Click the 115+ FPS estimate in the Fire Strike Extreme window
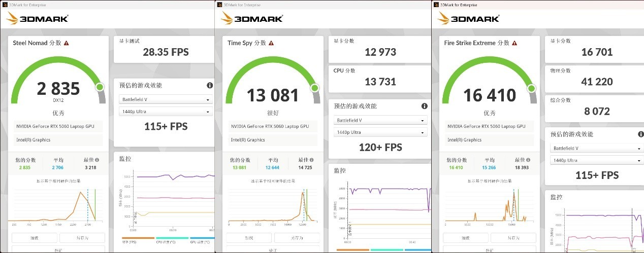This screenshot has width=644, height=253. 597,175
